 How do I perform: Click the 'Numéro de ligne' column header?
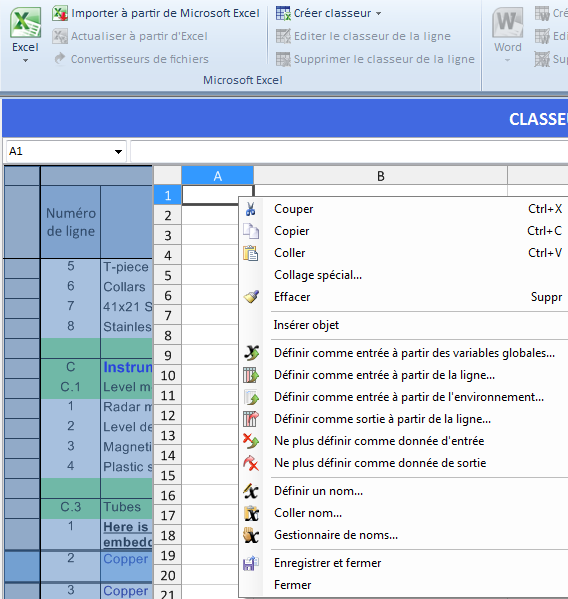[71, 222]
